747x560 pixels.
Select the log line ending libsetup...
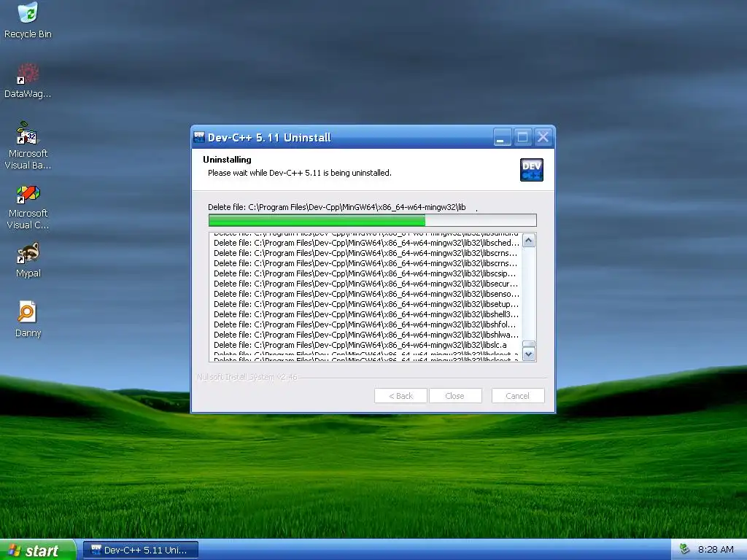[x=366, y=304]
